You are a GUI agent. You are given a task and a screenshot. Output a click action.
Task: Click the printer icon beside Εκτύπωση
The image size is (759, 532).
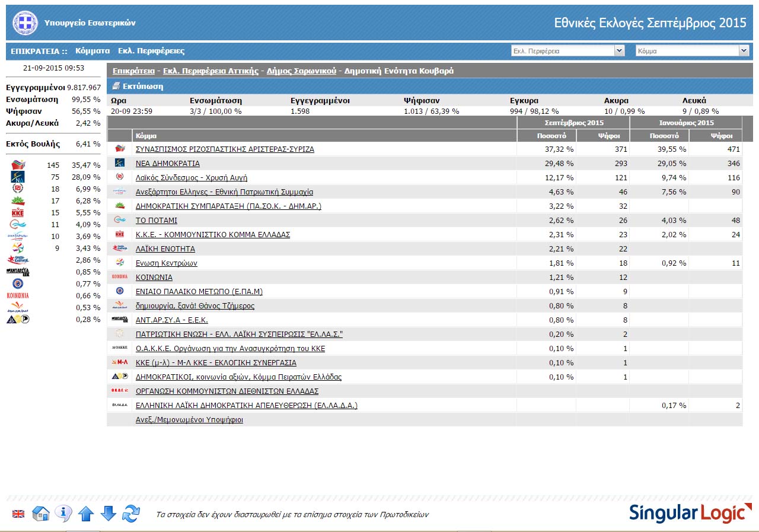(x=116, y=86)
